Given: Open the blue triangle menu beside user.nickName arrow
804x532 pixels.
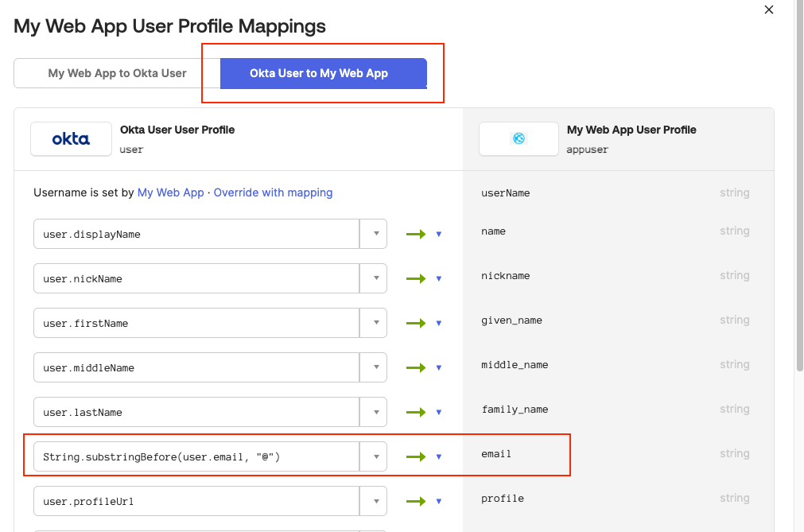Looking at the screenshot, I should (438, 278).
